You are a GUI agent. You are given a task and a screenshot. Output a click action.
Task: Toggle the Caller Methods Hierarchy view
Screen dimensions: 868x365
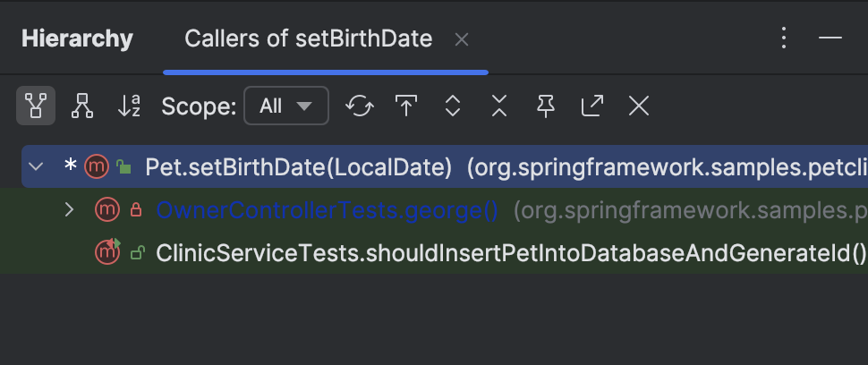click(x=36, y=106)
